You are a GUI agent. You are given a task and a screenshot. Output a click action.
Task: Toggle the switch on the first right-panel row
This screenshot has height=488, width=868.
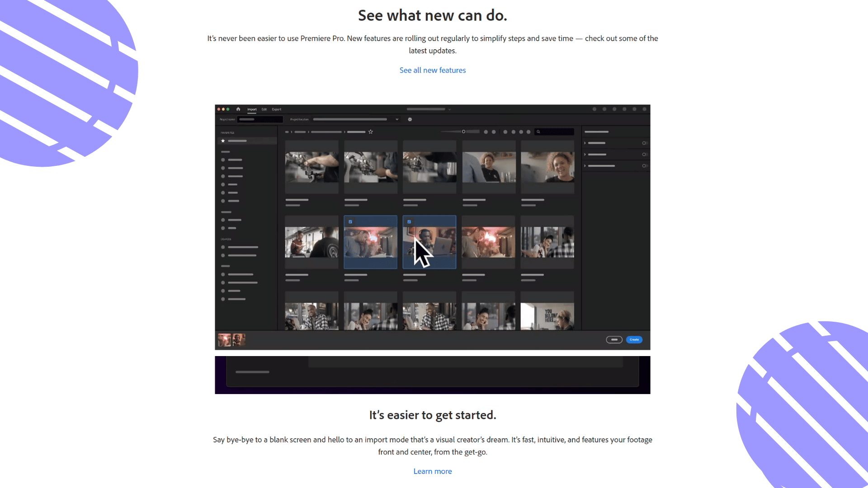coord(645,143)
